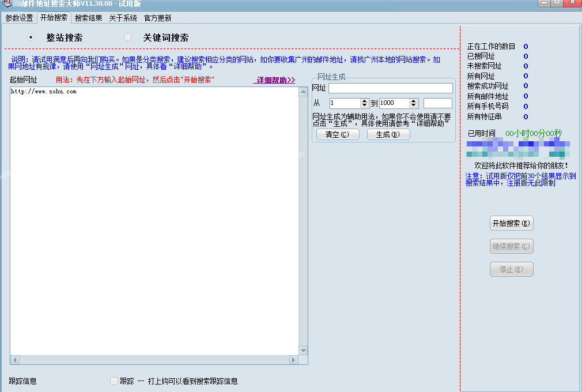Open the 参数设置 tab
Screen dimensions: 582x392
pyautogui.click(x=19, y=18)
